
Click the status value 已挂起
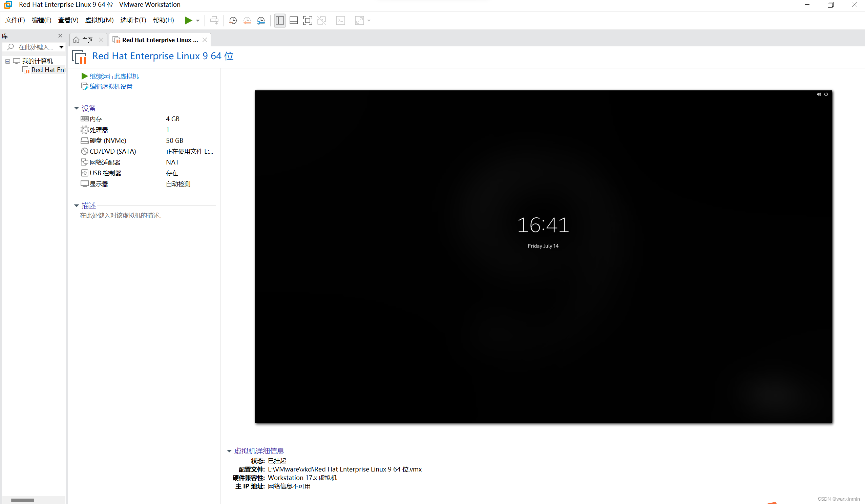[x=277, y=461]
